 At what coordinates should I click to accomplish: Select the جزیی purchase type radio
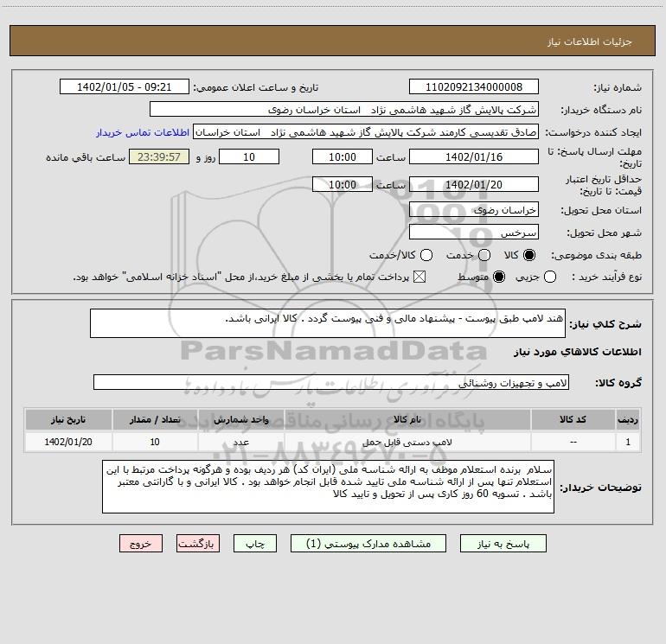pos(552,277)
